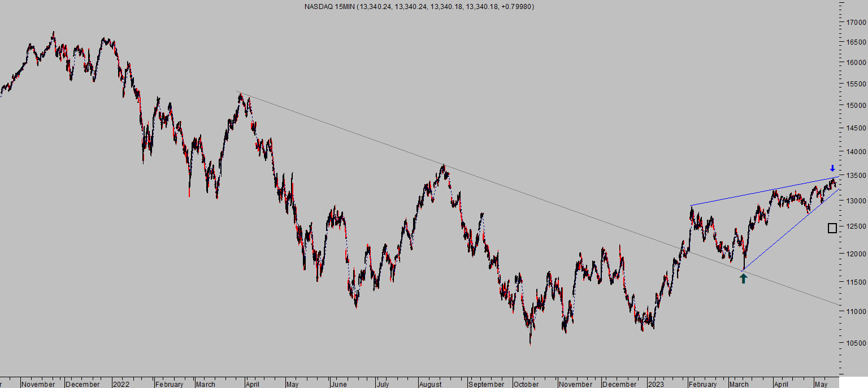This screenshot has height=388, width=868.
Task: Select the black square marker near 12500
Action: click(832, 228)
